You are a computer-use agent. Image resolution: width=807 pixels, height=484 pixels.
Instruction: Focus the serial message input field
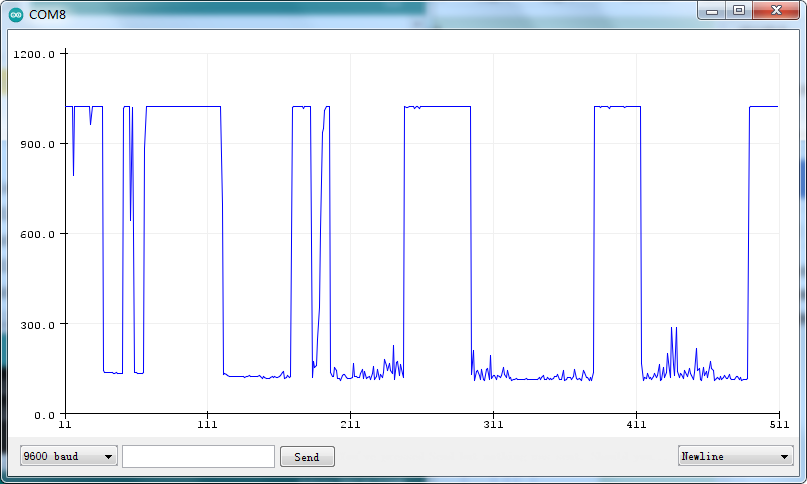[x=198, y=457]
